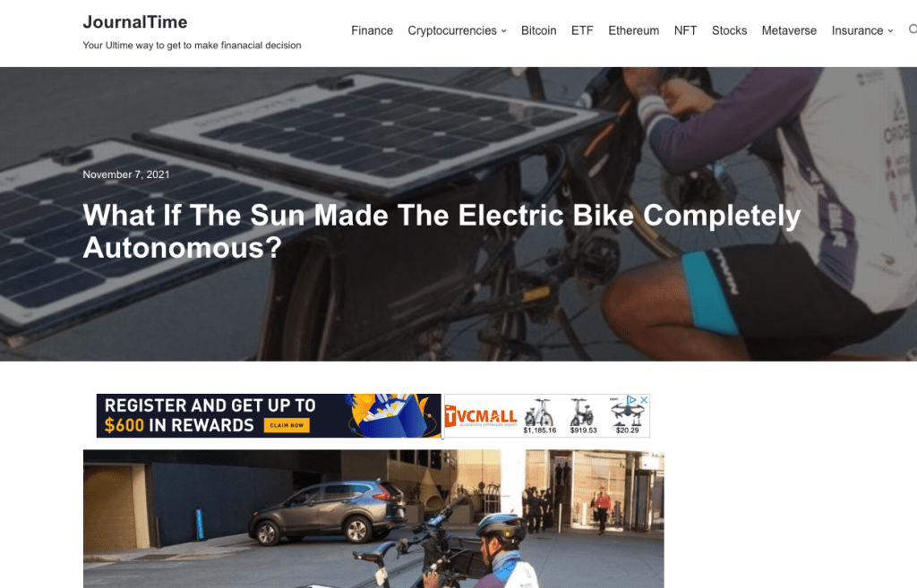Open the Bitcoin menu item

click(538, 30)
